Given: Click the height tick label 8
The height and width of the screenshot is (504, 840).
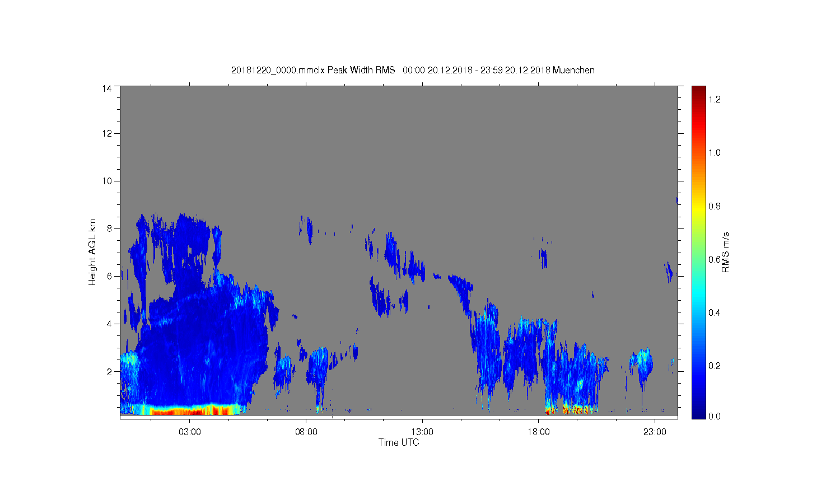Looking at the screenshot, I should click(109, 228).
